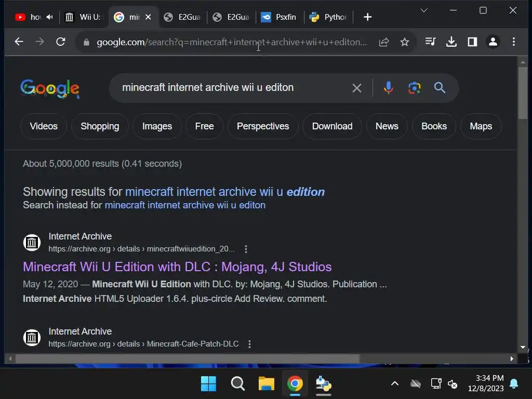The width and height of the screenshot is (532, 399).
Task: Open Python installer icon in taskbar
Action: pyautogui.click(x=323, y=384)
